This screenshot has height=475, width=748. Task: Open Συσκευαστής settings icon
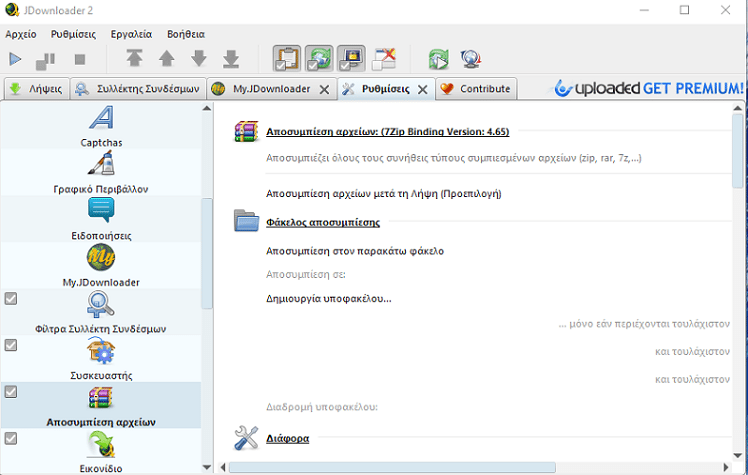101,350
